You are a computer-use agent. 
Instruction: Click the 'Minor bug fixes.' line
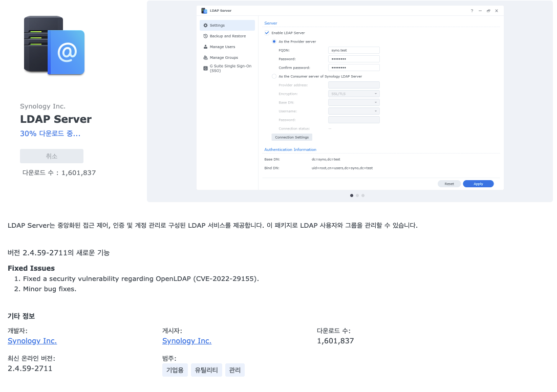pyautogui.click(x=50, y=289)
